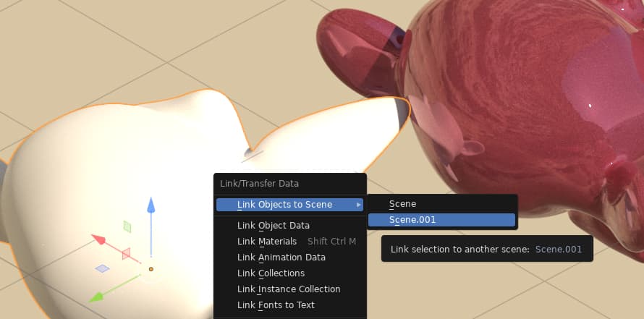
Task: Open the Link Objects to Scene submenu
Action: pyautogui.click(x=289, y=205)
